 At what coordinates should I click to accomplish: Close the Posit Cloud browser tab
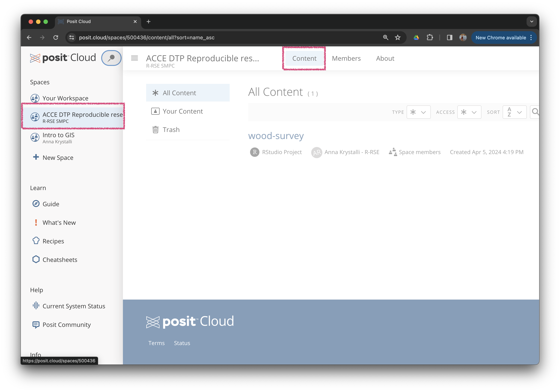pos(135,22)
